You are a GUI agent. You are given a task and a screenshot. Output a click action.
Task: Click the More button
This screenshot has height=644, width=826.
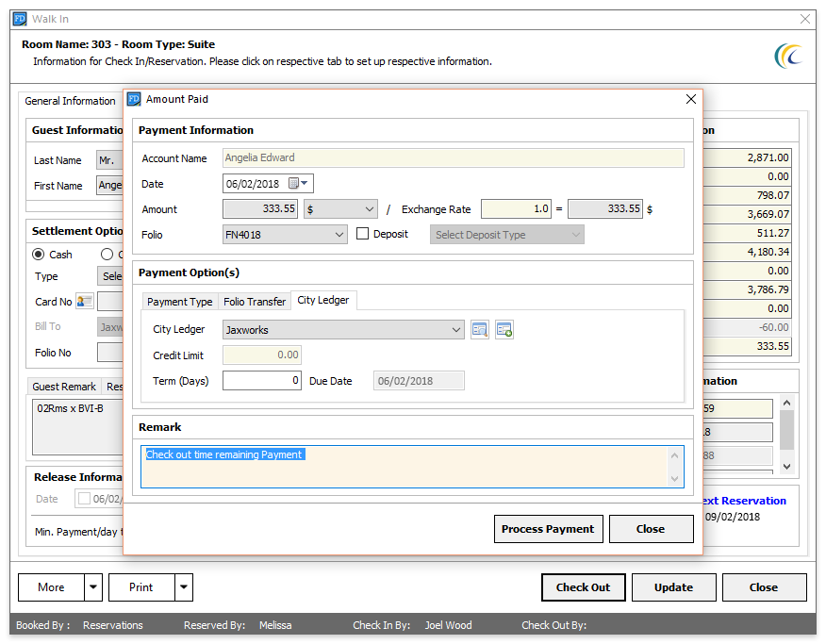point(51,587)
